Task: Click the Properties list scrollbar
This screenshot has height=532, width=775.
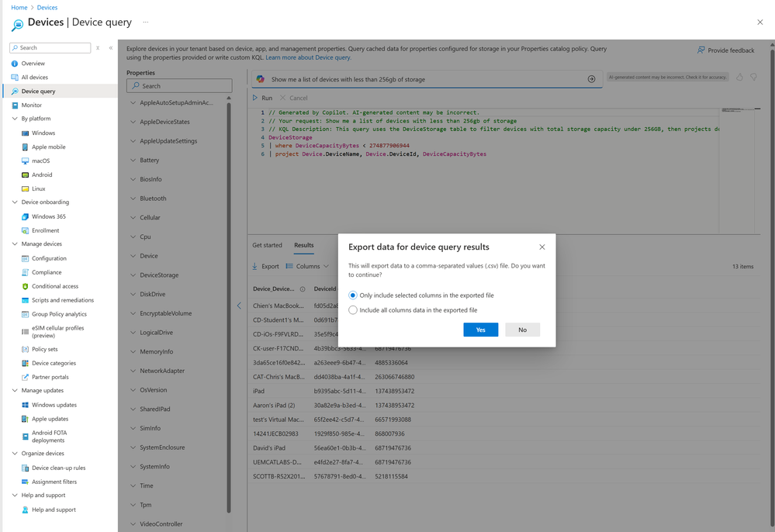Action: [x=229, y=306]
